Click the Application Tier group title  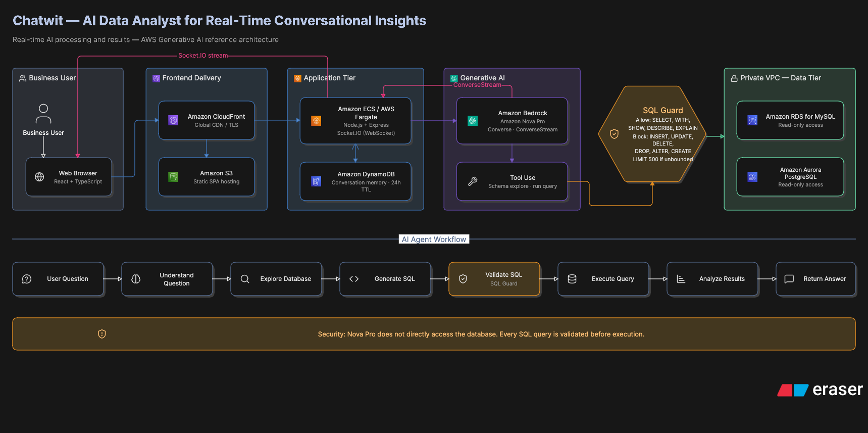tap(330, 78)
